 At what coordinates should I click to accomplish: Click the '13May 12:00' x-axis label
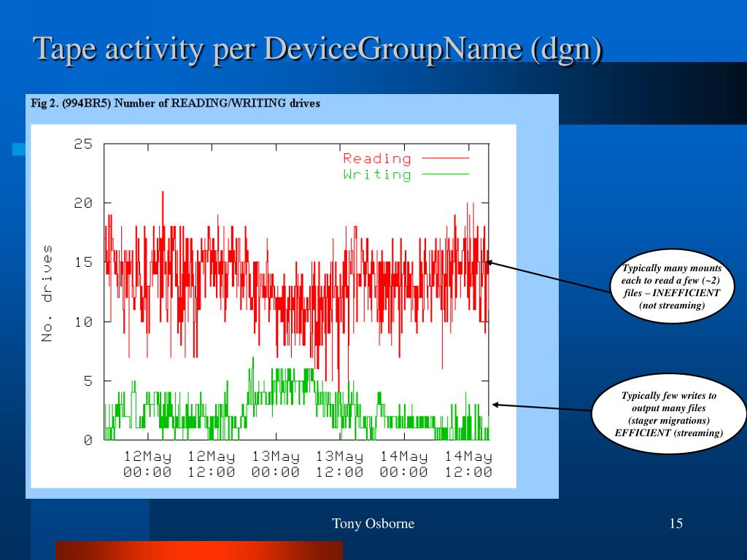click(339, 464)
